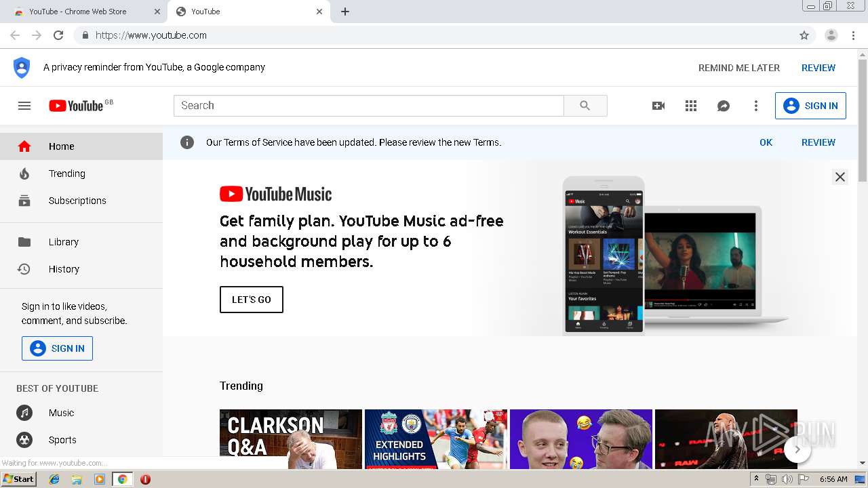Launch Internet Explorer from taskbar
Screen dimensions: 868x488
tap(54, 479)
